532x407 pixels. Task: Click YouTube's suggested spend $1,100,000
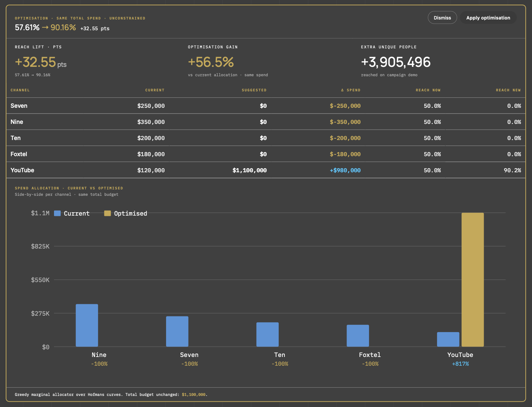250,170
